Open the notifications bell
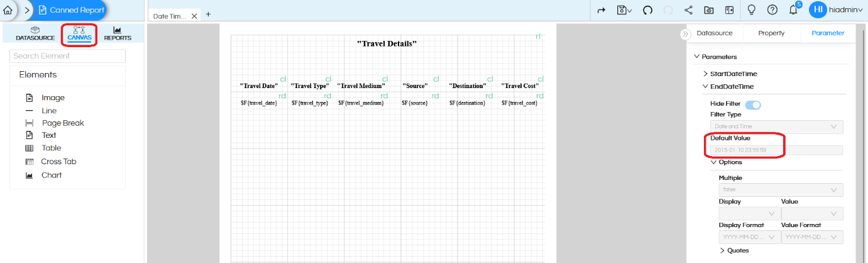The image size is (868, 263). pos(793,10)
